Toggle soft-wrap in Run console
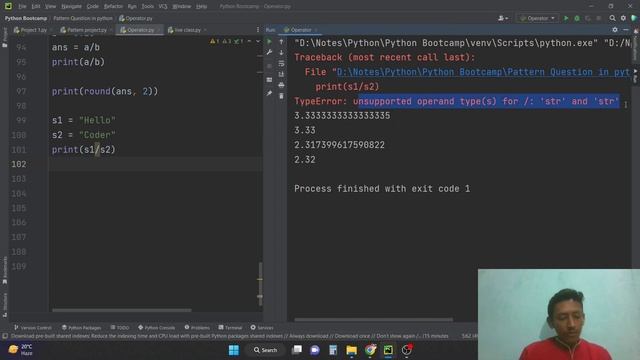640x360 pixels. (281, 63)
